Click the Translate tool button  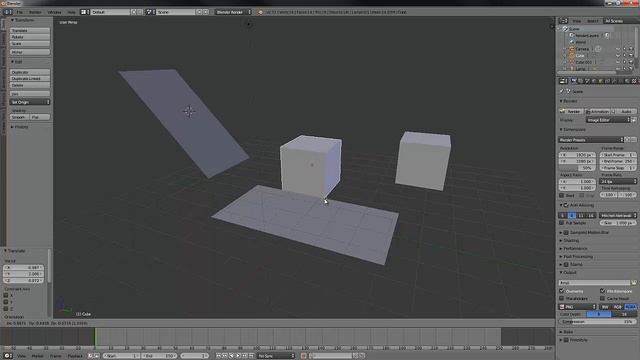30,31
